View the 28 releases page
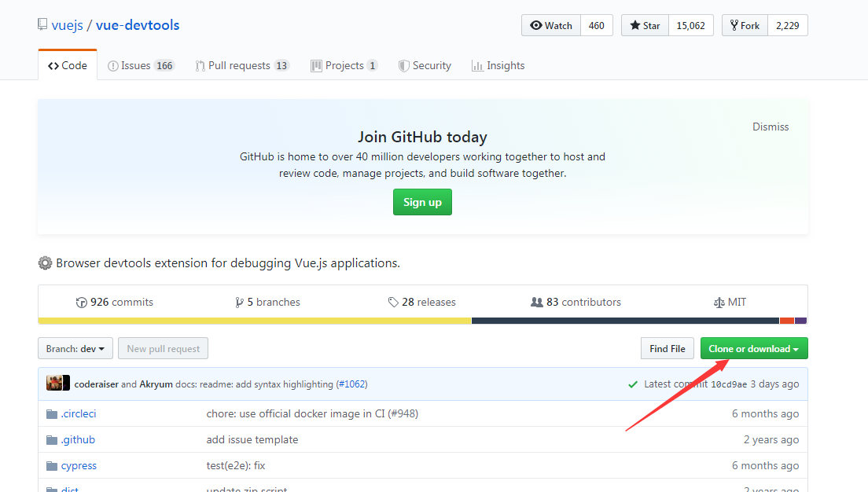868x492 pixels. point(422,302)
